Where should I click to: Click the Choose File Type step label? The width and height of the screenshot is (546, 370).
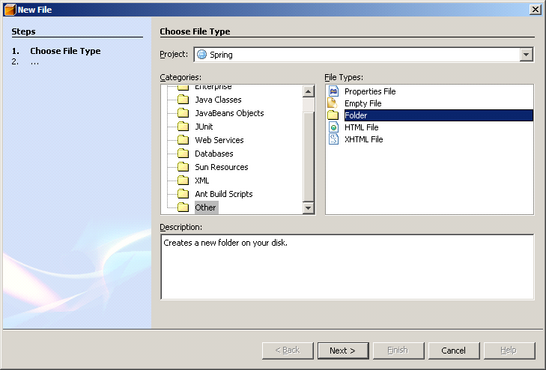65,51
